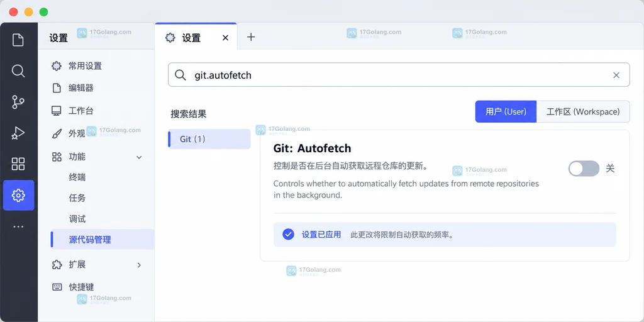Image resolution: width=644 pixels, height=322 pixels.
Task: Select the 设置 tab
Action: tap(196, 37)
